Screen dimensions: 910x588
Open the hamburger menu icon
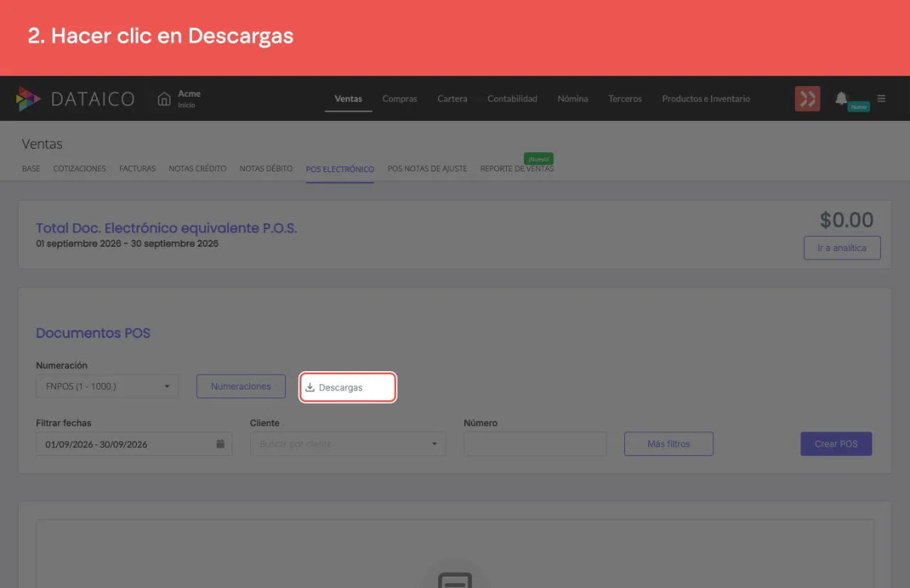click(882, 99)
